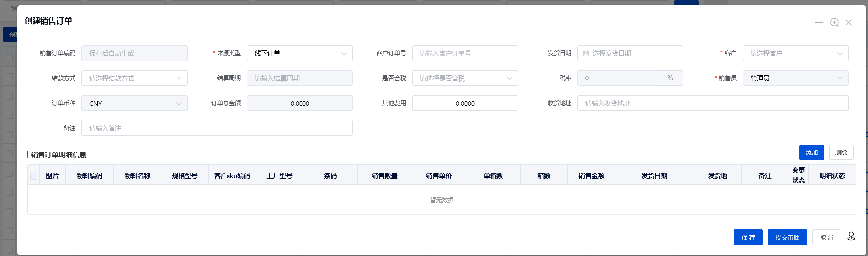868x256 pixels.
Task: Tick the first row checkbox behind the dialog
Action: coord(9,58)
